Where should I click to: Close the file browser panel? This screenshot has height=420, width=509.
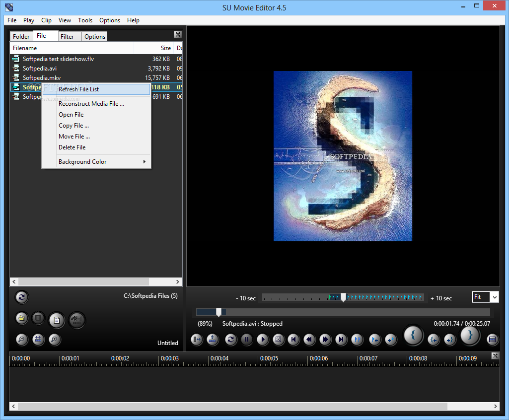tap(178, 34)
